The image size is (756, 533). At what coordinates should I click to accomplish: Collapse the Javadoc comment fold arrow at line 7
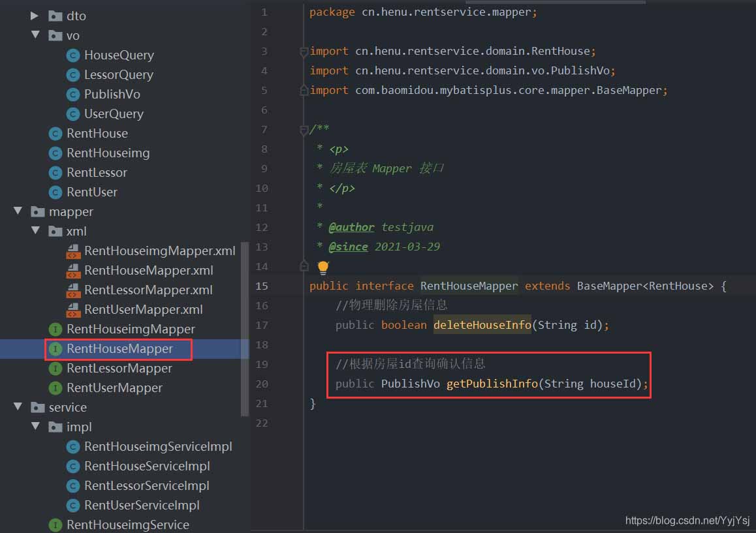[304, 129]
